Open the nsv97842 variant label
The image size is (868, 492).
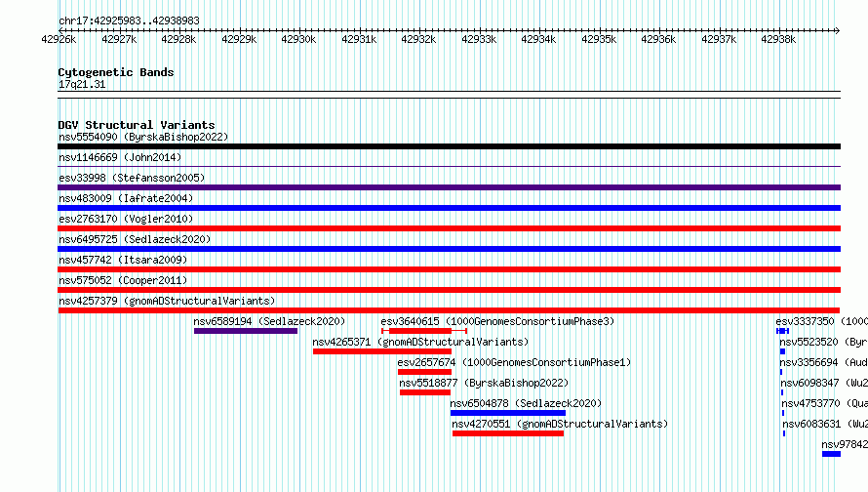(x=845, y=444)
